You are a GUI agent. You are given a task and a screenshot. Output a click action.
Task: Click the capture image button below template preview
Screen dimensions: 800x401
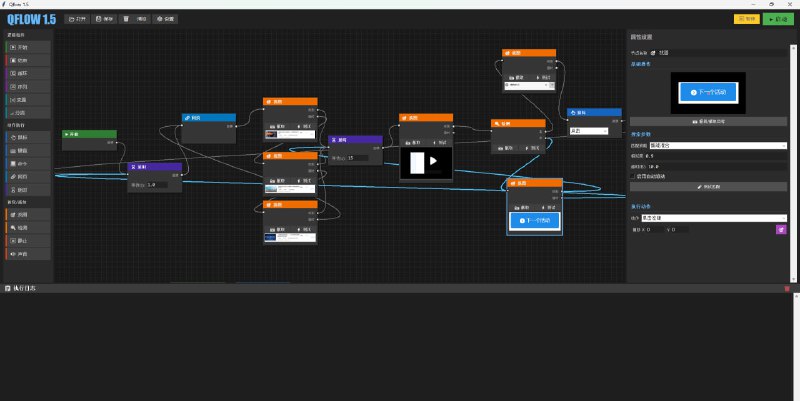tap(707, 122)
